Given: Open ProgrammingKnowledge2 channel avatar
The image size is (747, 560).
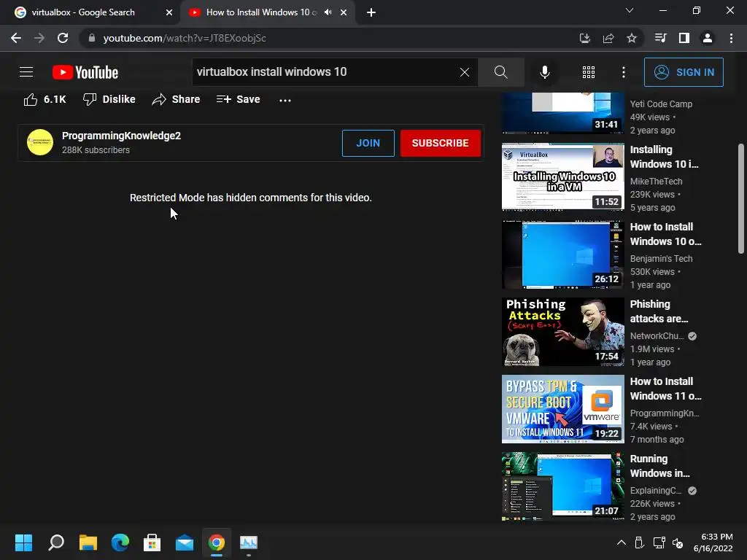Looking at the screenshot, I should [40, 142].
